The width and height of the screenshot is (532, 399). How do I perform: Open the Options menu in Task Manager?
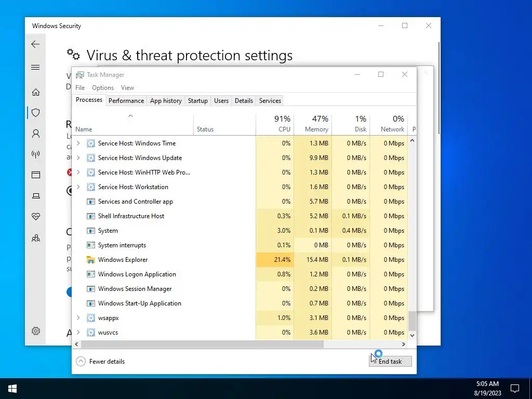tap(103, 87)
